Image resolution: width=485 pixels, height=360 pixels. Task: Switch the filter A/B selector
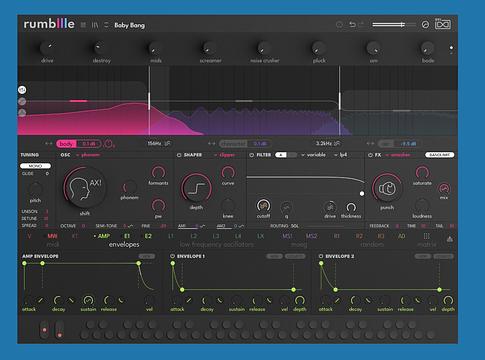pos(286,155)
